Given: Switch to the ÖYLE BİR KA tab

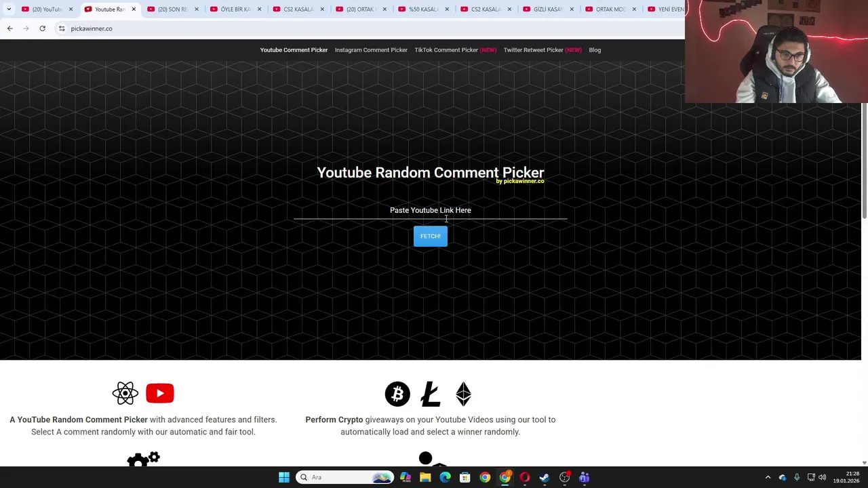Looking at the screenshot, I should click(234, 9).
